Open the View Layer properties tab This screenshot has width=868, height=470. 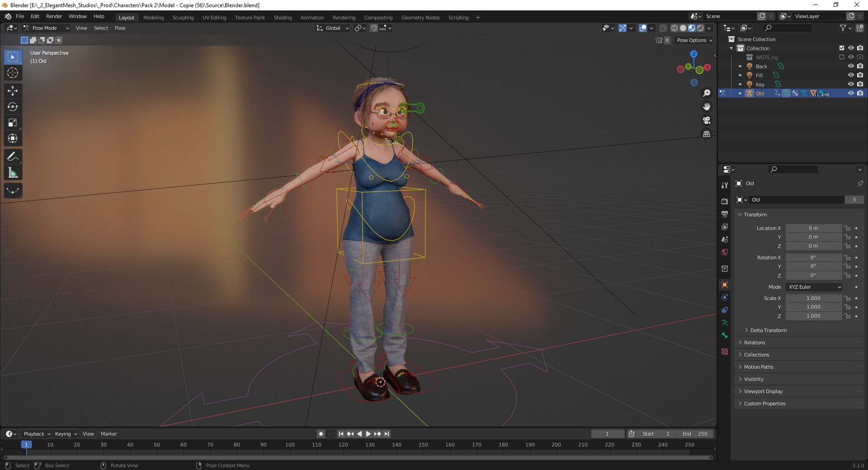(725, 226)
